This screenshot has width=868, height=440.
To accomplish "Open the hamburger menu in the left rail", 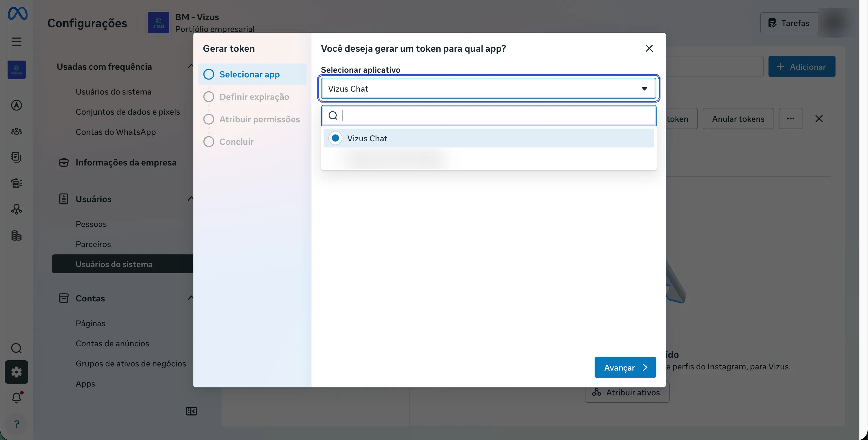I will [x=17, y=41].
